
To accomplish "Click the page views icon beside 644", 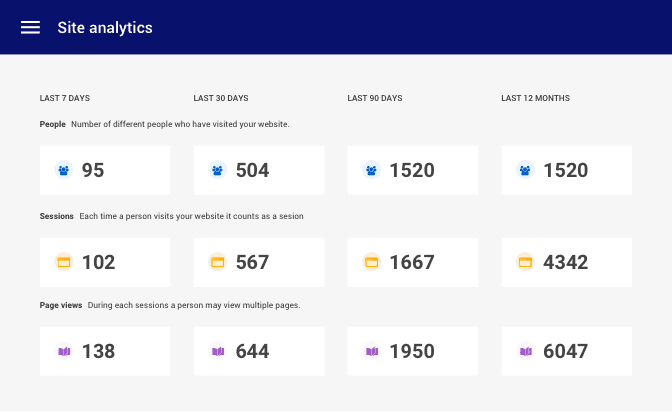I will (x=218, y=351).
